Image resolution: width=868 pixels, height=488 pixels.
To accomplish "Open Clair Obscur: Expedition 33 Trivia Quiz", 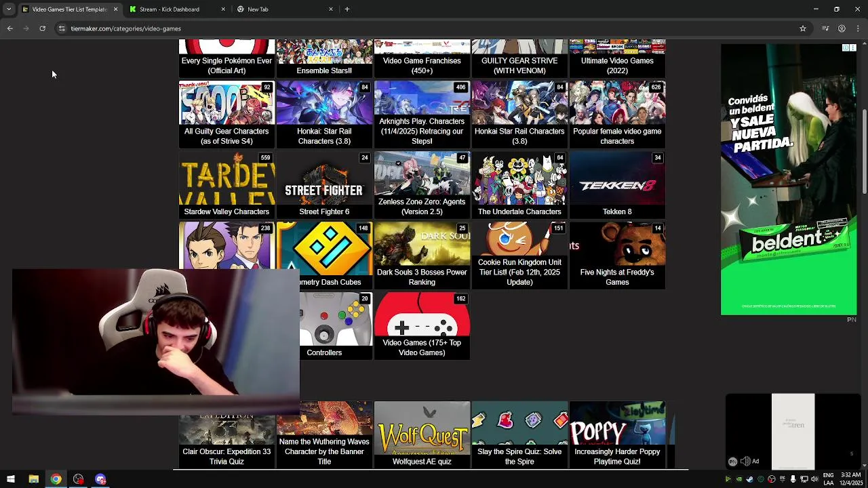I will 226,434.
